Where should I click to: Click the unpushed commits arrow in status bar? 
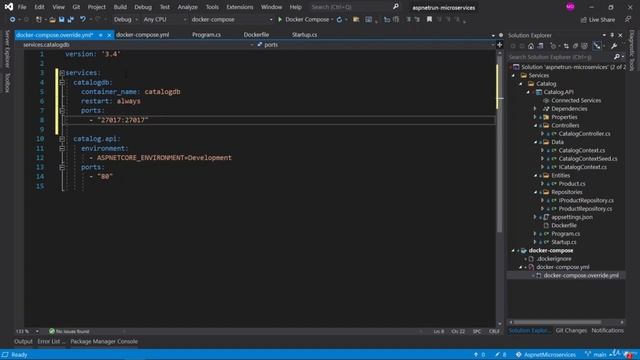pyautogui.click(x=476, y=355)
